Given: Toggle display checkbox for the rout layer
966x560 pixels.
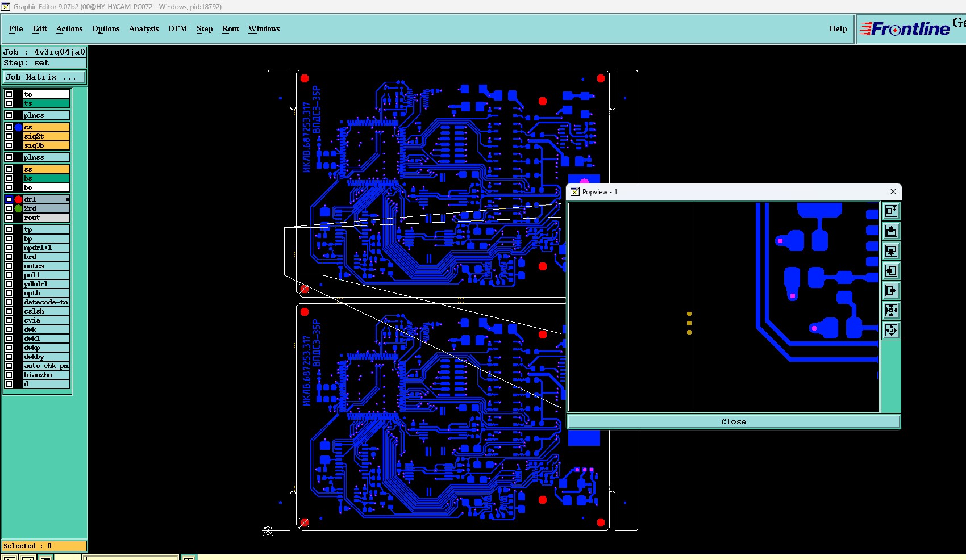Looking at the screenshot, I should pyautogui.click(x=9, y=218).
